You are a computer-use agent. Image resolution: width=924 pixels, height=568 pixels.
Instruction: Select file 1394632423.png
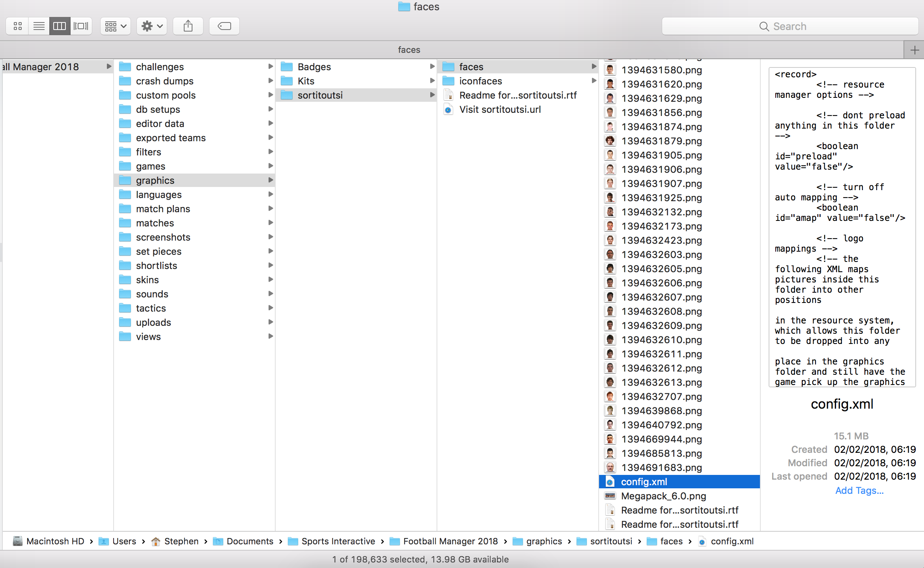click(680, 240)
